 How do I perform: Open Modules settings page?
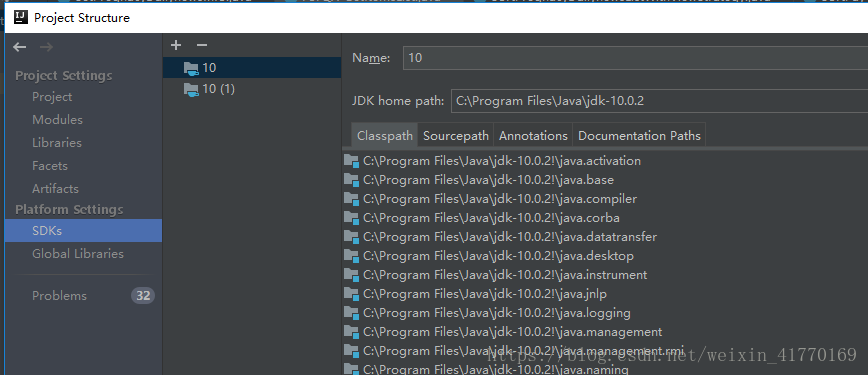[57, 120]
